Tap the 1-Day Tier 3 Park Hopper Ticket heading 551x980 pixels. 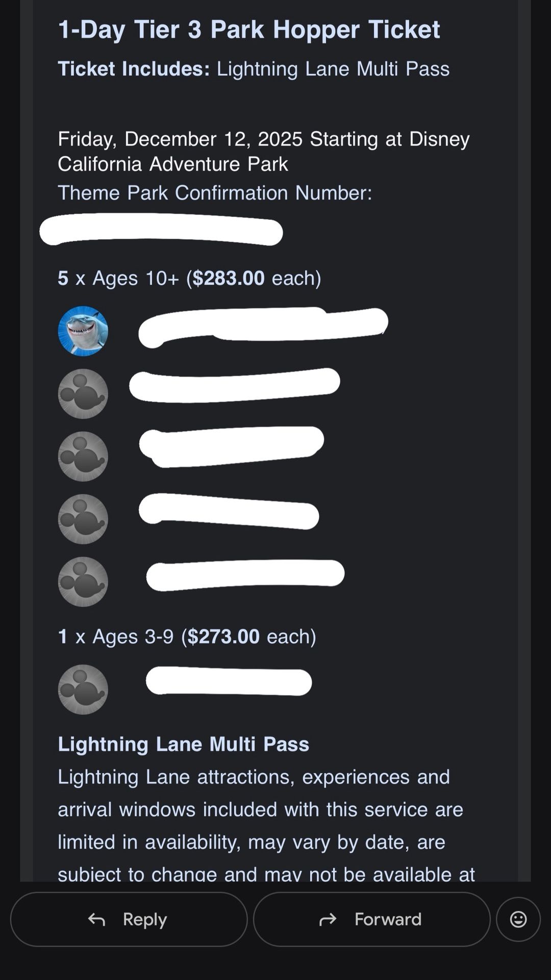(x=248, y=29)
